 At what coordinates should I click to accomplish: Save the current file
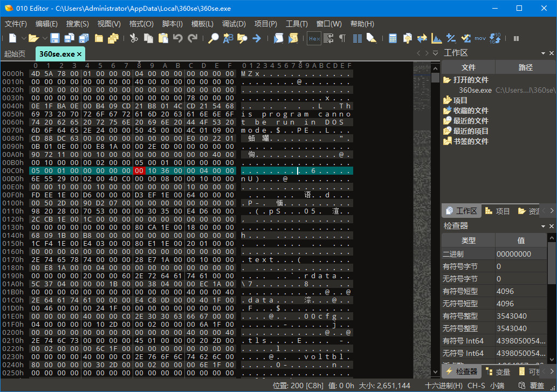(x=54, y=38)
